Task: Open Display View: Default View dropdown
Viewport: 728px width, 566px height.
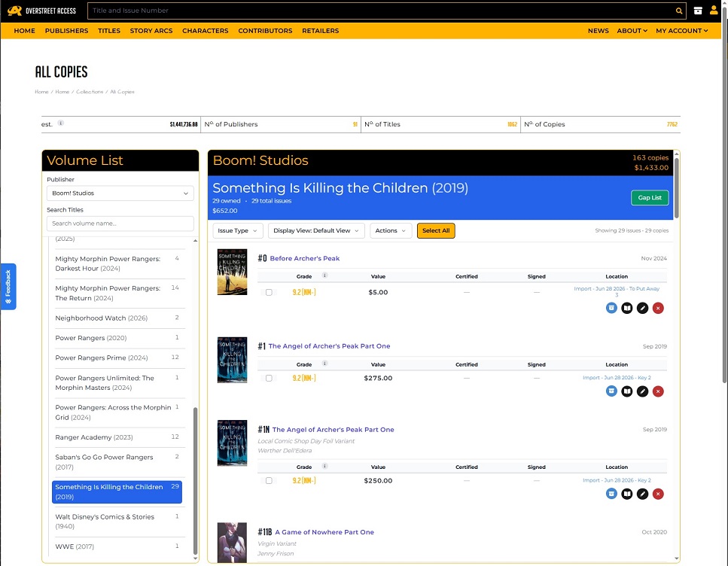Action: click(x=316, y=231)
